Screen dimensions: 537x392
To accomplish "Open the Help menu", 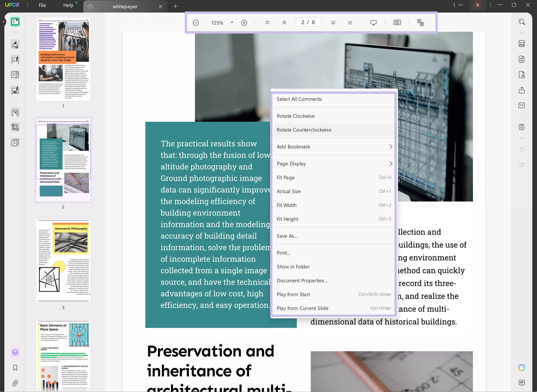I will click(68, 5).
